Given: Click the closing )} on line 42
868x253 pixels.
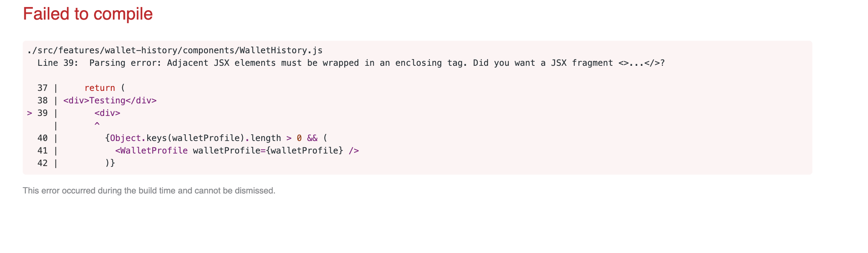Looking at the screenshot, I should click(x=110, y=163).
